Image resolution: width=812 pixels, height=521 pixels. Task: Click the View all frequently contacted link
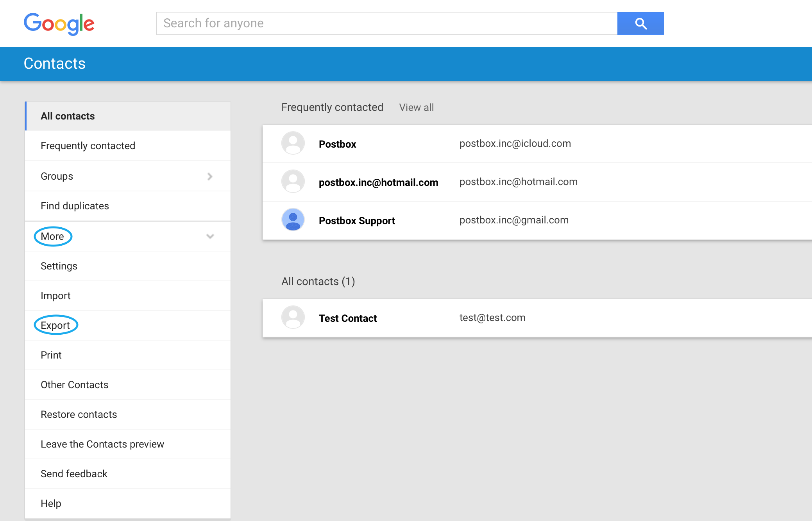pos(417,107)
